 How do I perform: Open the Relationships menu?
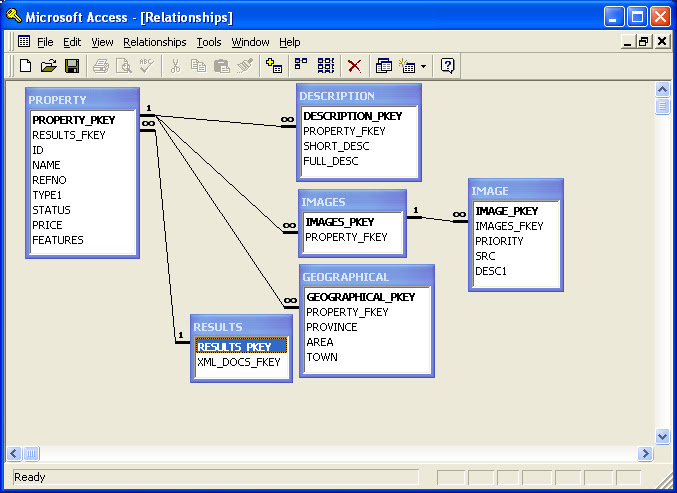tap(155, 42)
